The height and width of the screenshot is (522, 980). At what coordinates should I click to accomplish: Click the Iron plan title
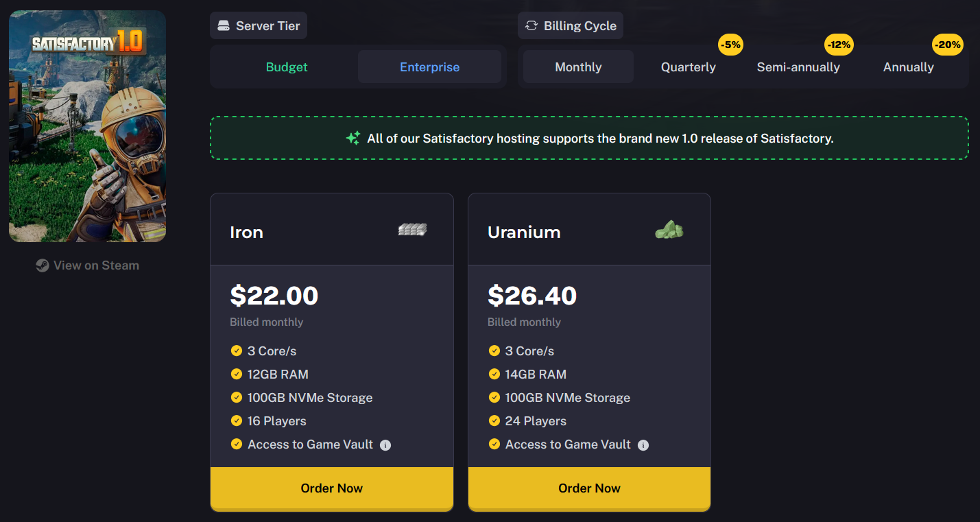coord(247,233)
